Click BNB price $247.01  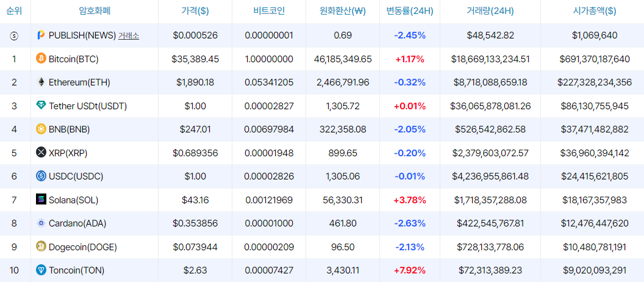click(195, 129)
